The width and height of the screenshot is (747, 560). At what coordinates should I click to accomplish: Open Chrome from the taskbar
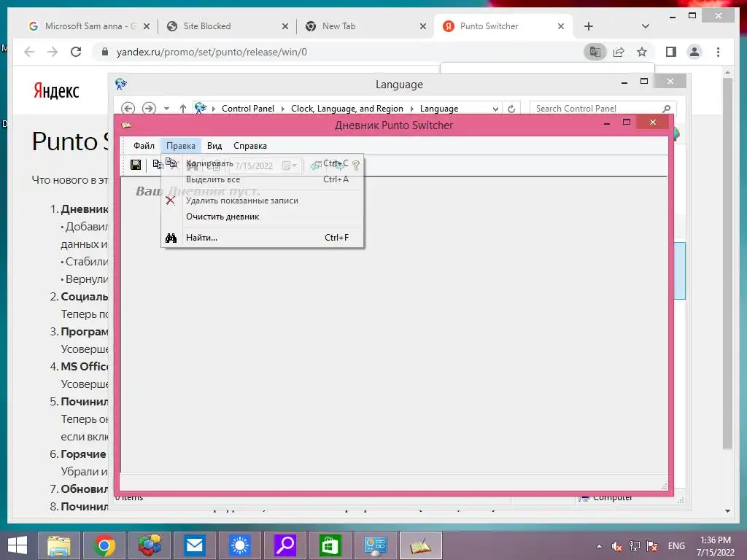[104, 545]
